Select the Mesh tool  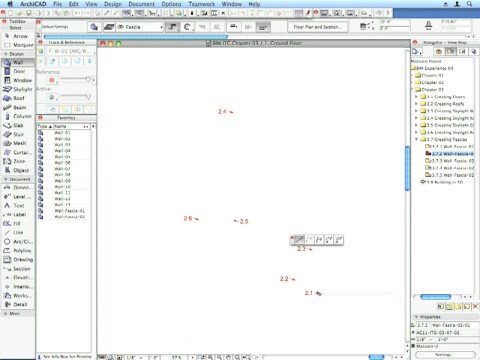(x=17, y=143)
